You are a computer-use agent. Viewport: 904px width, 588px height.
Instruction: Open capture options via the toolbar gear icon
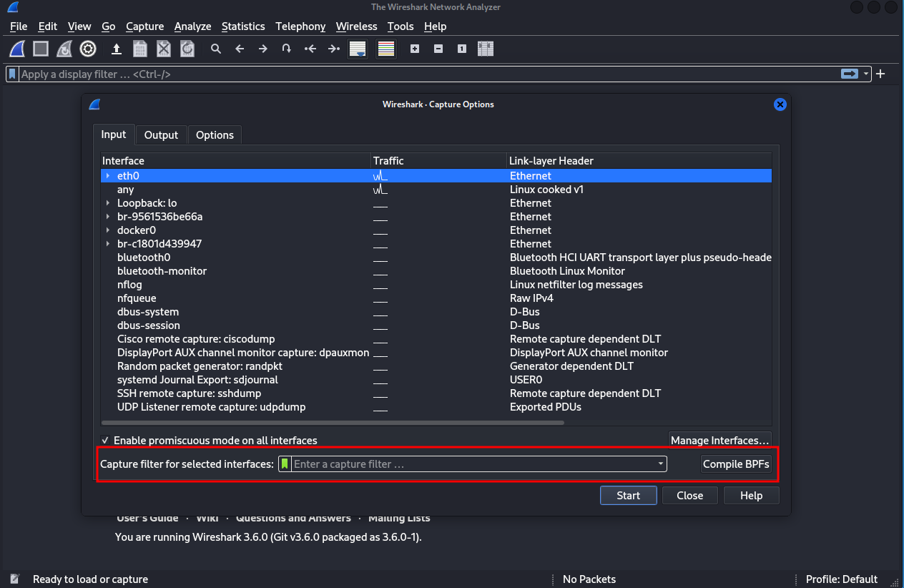click(88, 49)
